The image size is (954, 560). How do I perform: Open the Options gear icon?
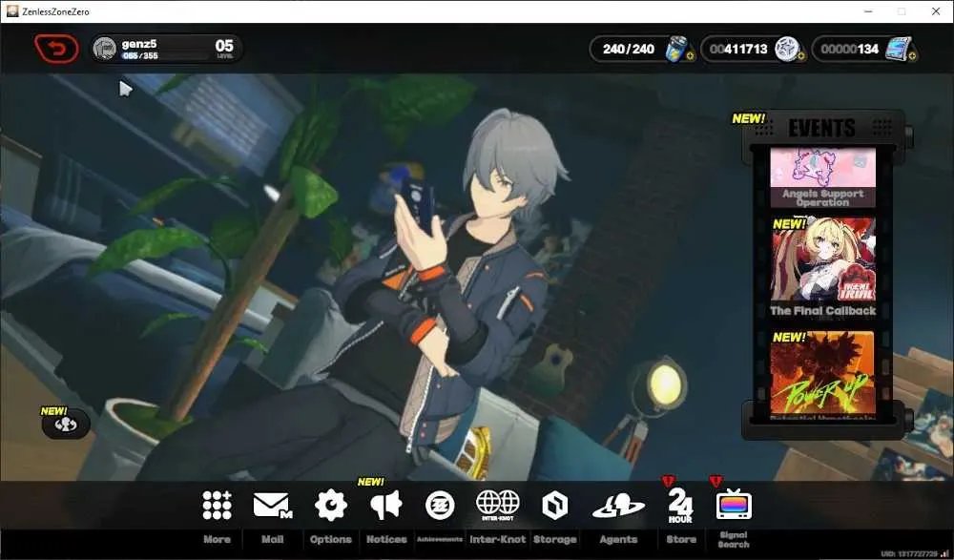(x=330, y=506)
